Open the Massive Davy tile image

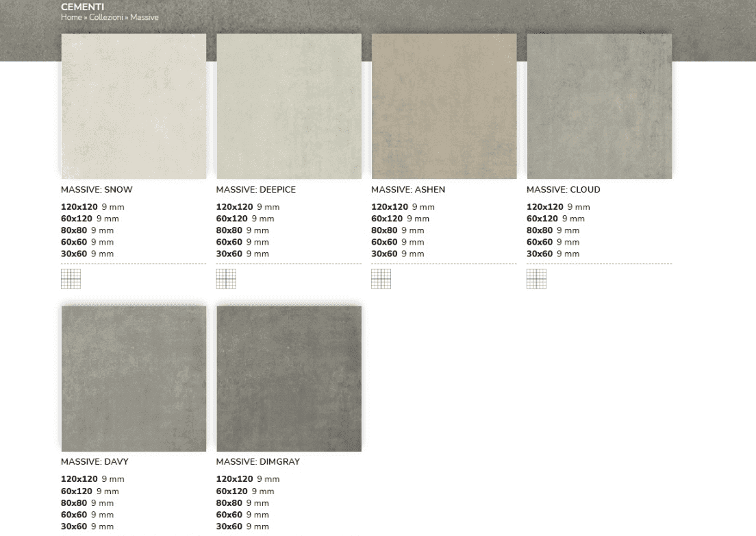point(134,378)
